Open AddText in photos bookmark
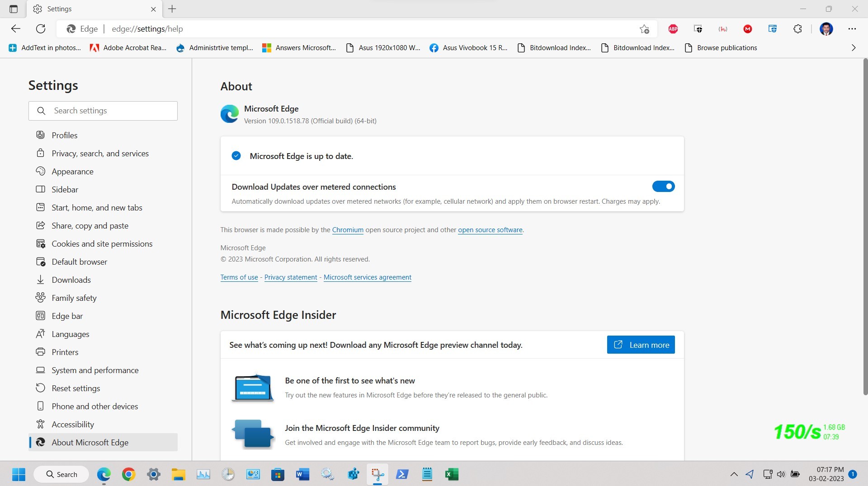The image size is (868, 486). pos(45,48)
